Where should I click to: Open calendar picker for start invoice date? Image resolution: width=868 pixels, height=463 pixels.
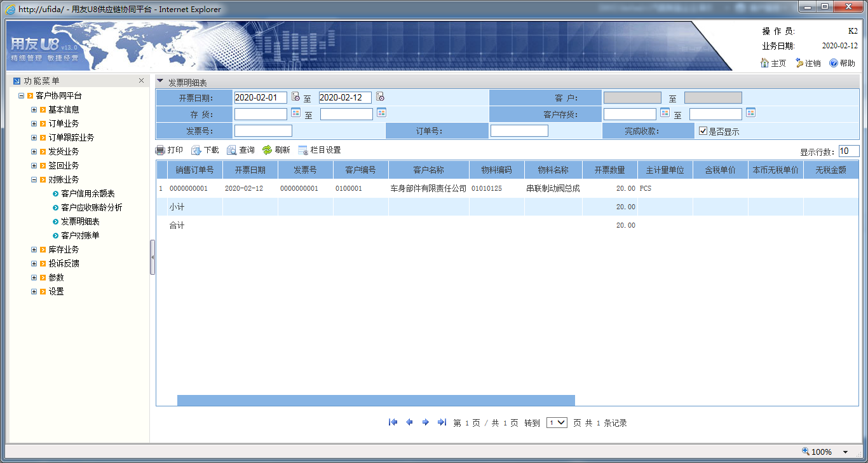click(295, 97)
